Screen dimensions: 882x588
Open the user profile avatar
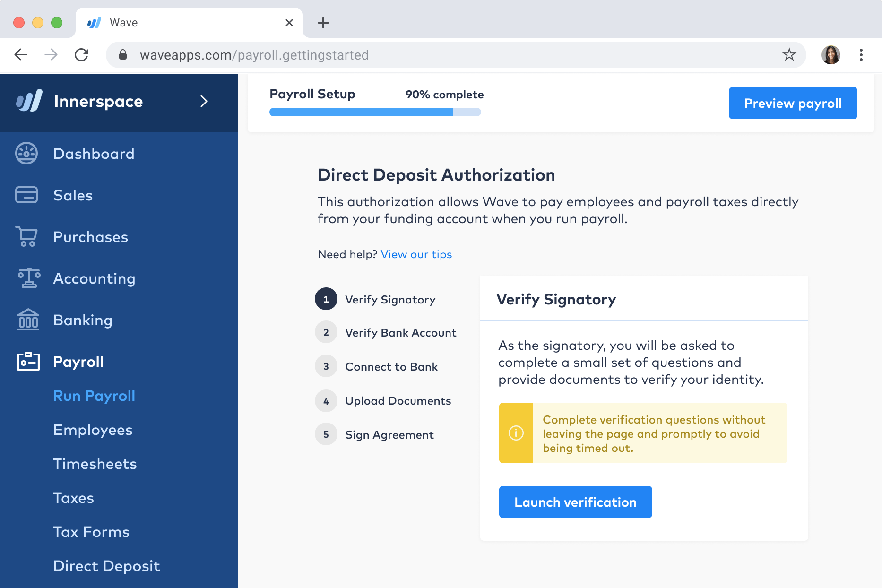(830, 55)
